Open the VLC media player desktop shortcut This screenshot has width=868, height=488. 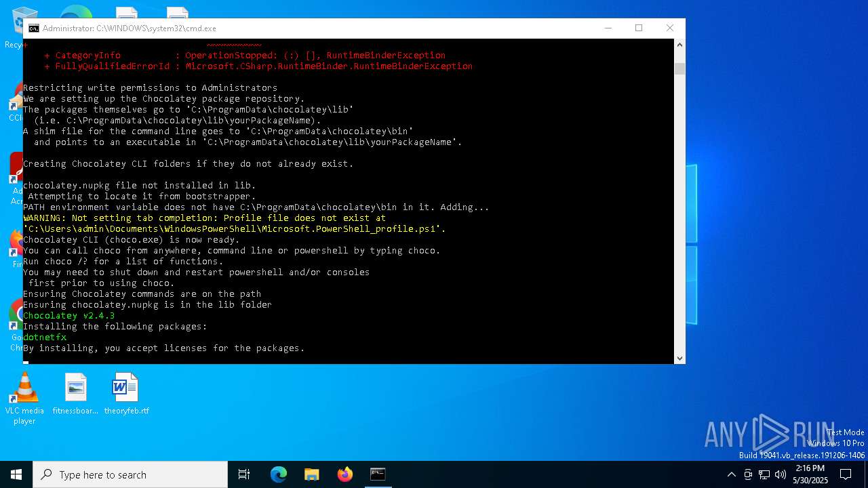pos(24,399)
